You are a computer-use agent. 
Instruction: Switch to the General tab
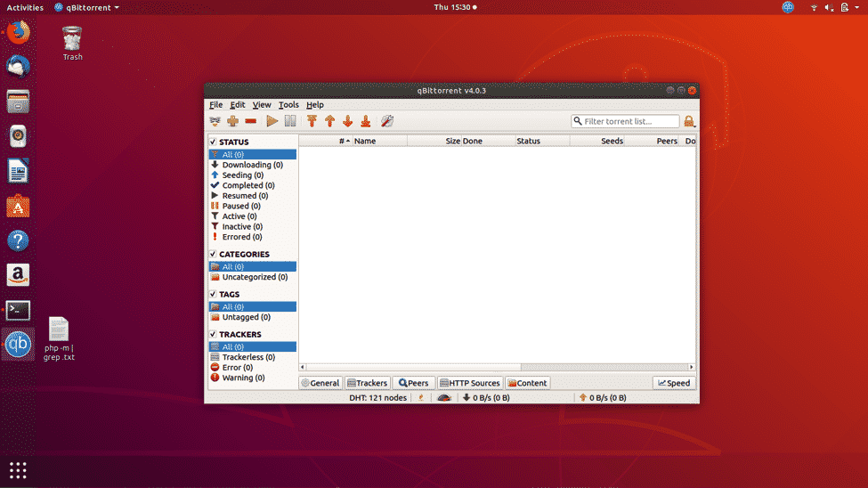(x=320, y=383)
